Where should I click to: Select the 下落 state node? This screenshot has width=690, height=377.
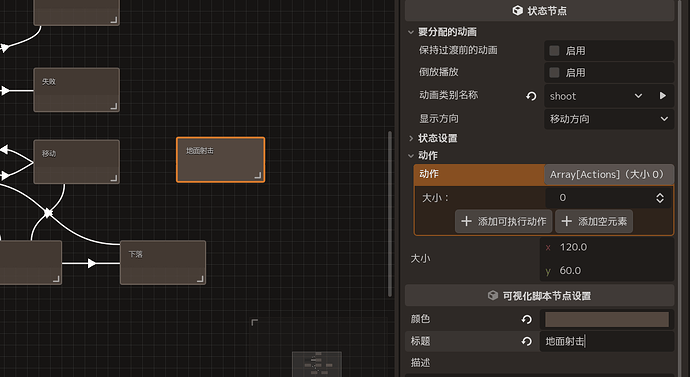(x=163, y=263)
